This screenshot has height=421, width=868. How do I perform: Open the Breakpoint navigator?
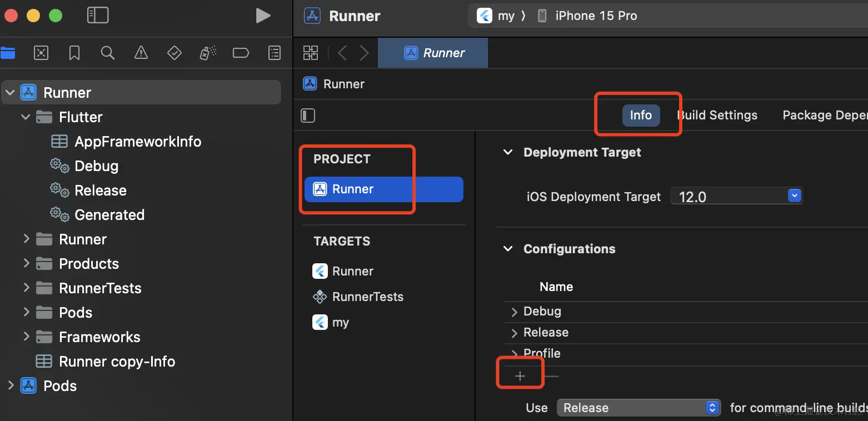tap(241, 53)
